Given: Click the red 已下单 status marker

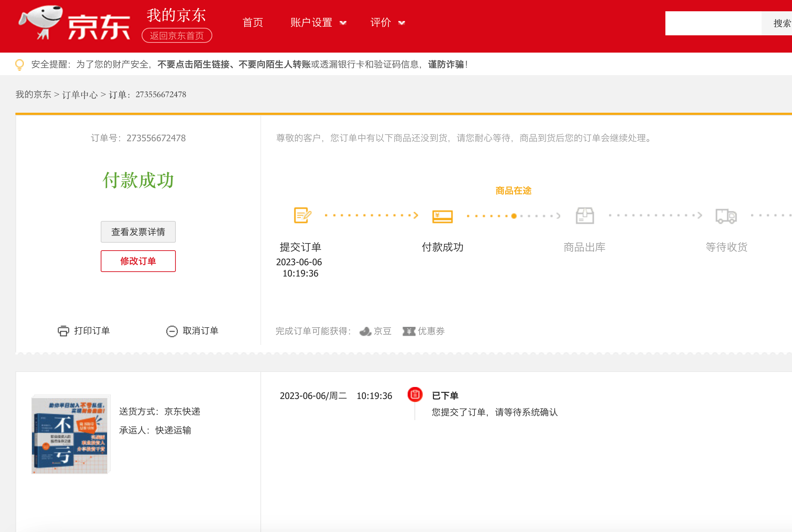Looking at the screenshot, I should 415,394.
